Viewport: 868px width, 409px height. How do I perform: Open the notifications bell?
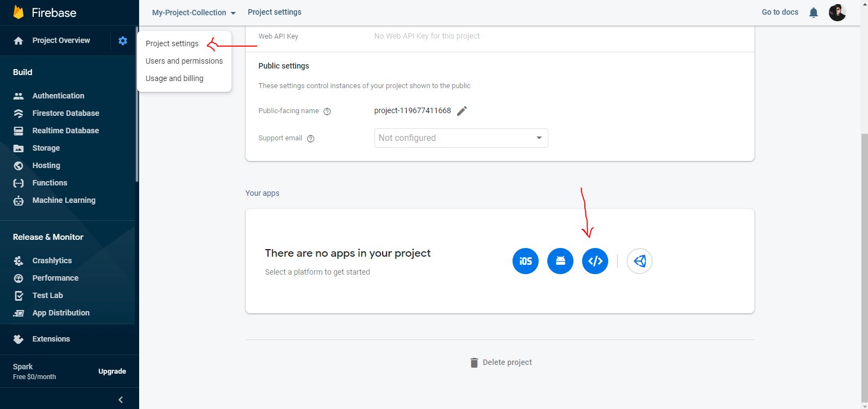pyautogui.click(x=814, y=13)
